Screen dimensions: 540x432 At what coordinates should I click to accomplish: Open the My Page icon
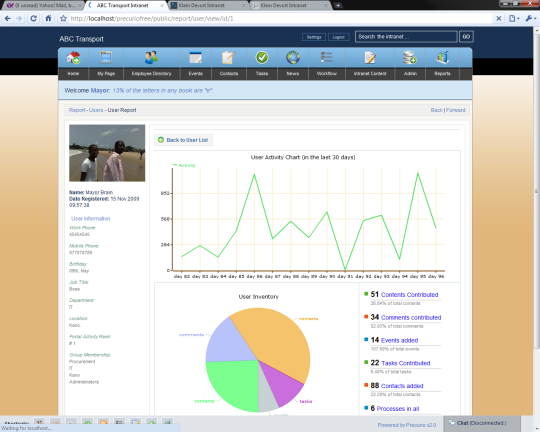[x=106, y=57]
